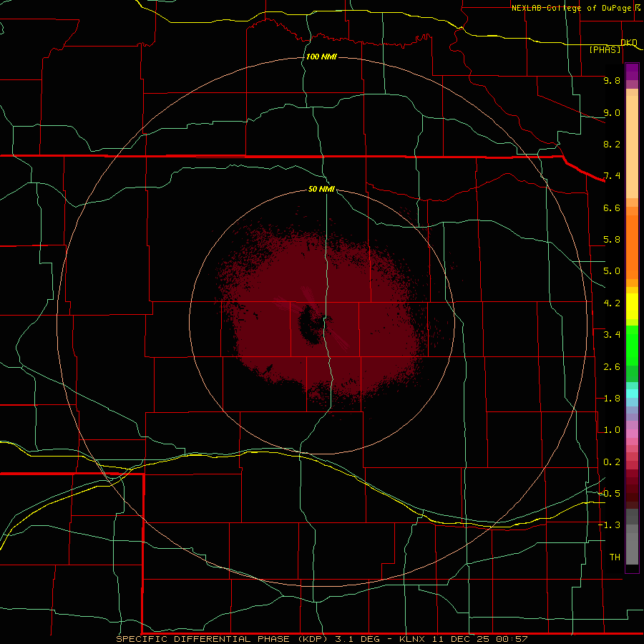Click the 3.4 value on the color scale
The width and height of the screenshot is (644, 644).
pos(612,335)
